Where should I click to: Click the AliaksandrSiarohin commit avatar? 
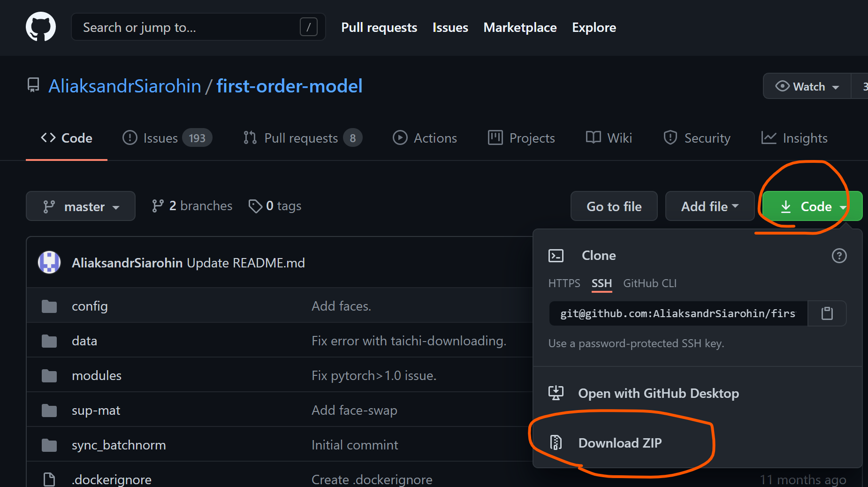point(49,262)
